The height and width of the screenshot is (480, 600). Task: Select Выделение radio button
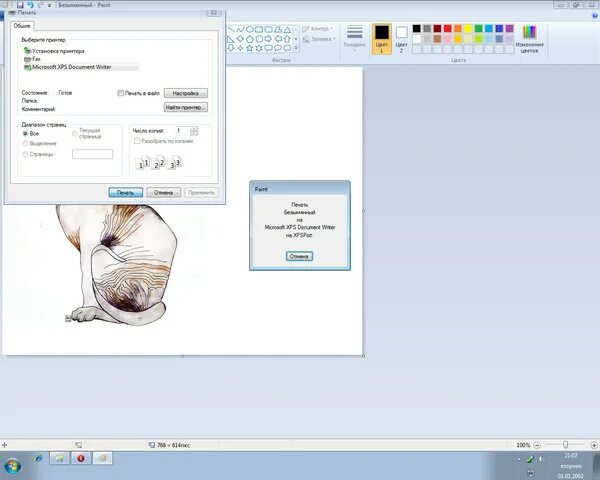tap(25, 144)
